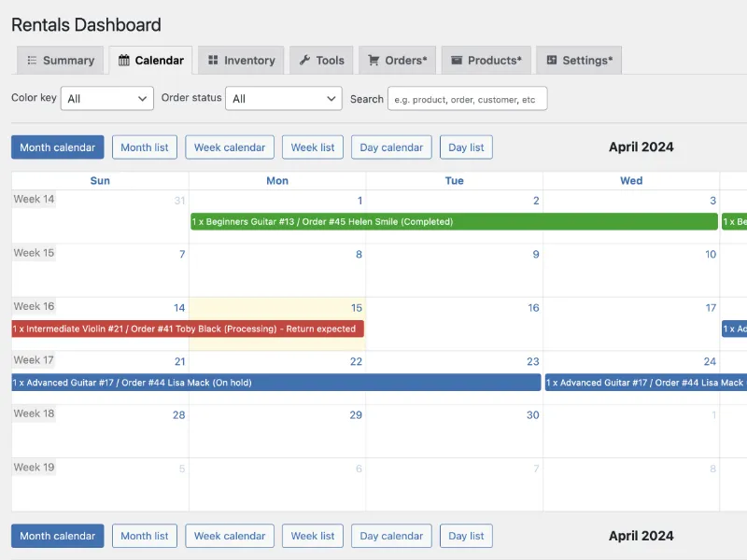Viewport: 747px width, 560px height.
Task: Click the grid icon on Inventory tab
Action: pos(213,60)
